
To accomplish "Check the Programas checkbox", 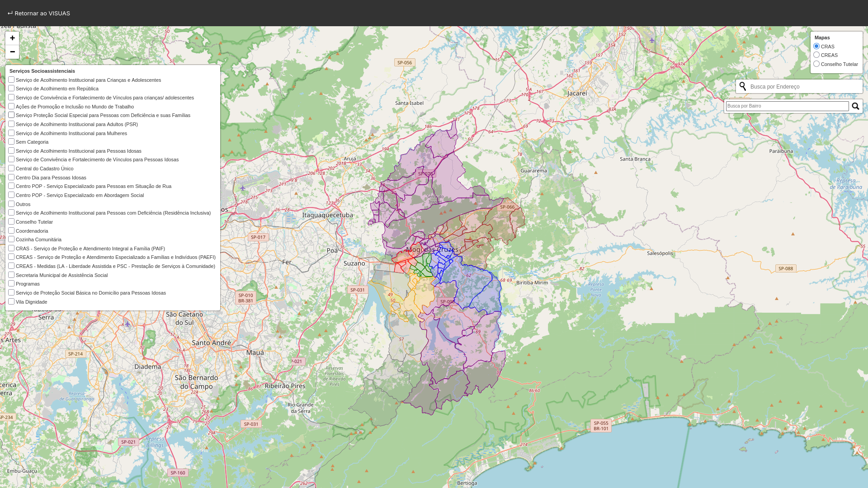I will click(11, 283).
